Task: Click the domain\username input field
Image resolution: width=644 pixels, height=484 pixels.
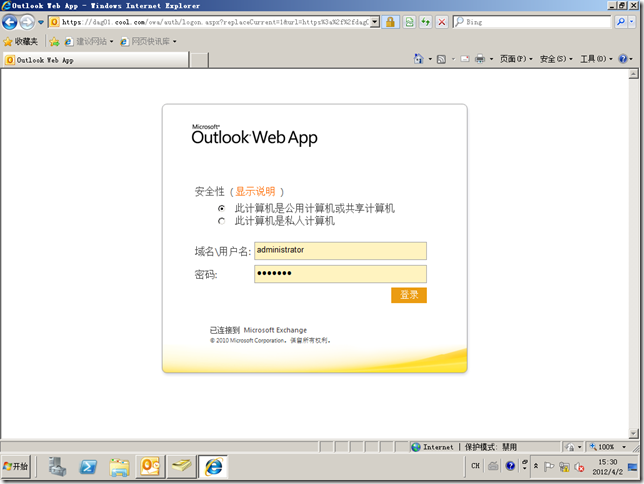Action: click(340, 250)
